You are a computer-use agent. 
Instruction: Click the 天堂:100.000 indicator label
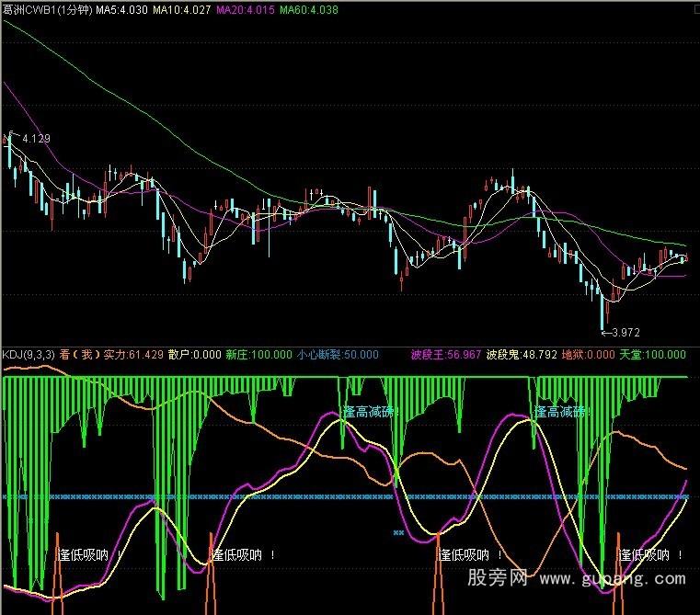pos(653,354)
